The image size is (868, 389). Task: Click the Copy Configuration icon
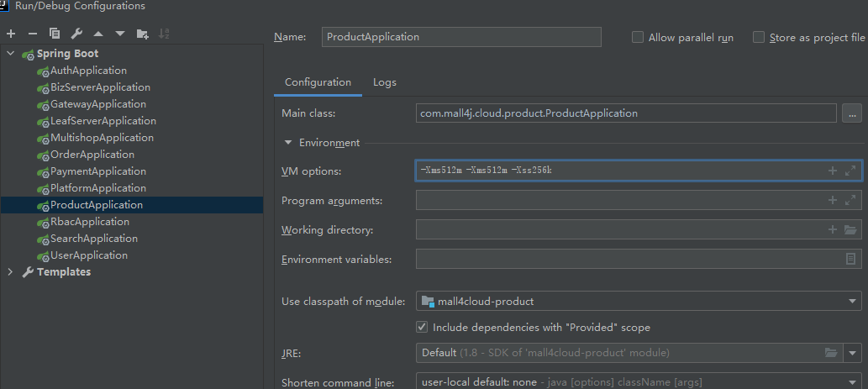coord(55,34)
